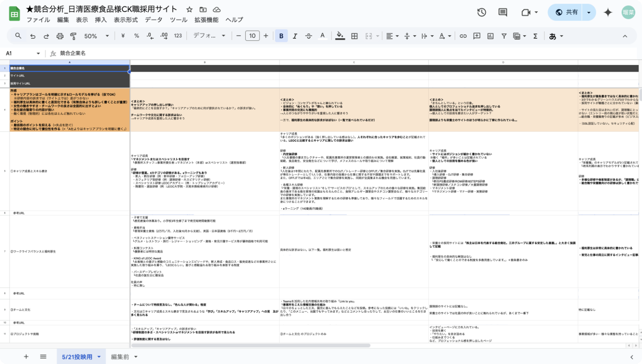Click the paint format roller icon
Screen dimensions: 642x364
pyautogui.click(x=74, y=36)
